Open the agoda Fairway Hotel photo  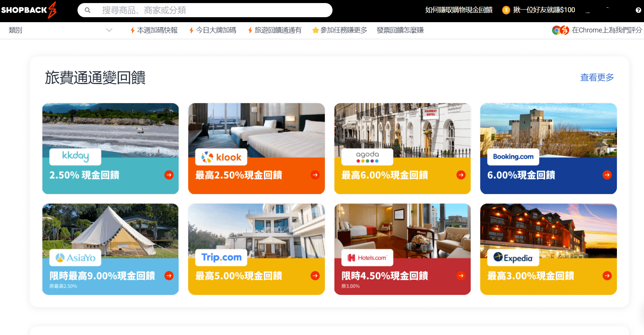tap(402, 130)
